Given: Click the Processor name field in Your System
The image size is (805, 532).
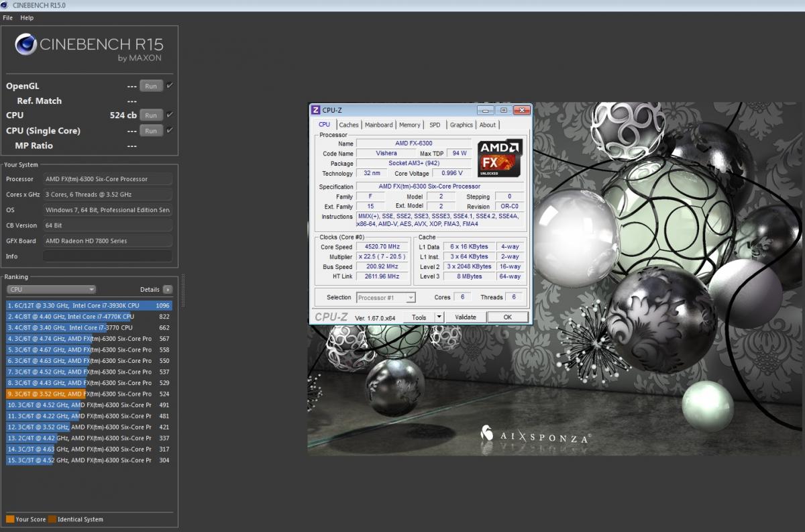Looking at the screenshot, I should point(107,179).
